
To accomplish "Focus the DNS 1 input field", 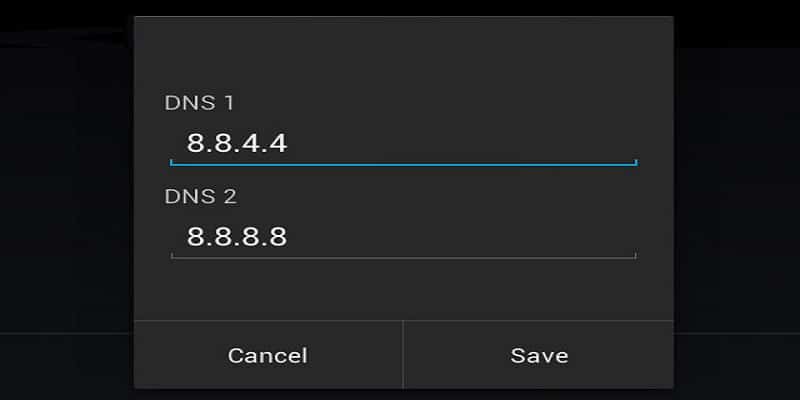I will click(x=403, y=144).
